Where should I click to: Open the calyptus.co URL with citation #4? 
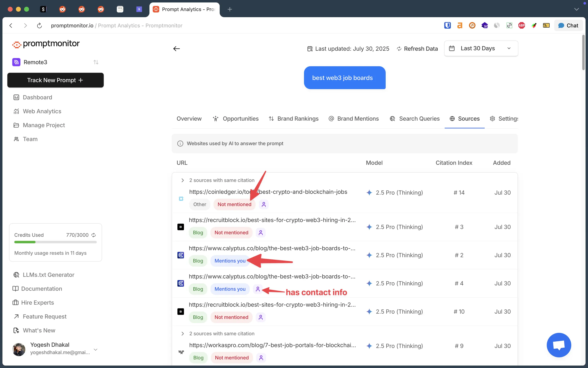click(272, 276)
